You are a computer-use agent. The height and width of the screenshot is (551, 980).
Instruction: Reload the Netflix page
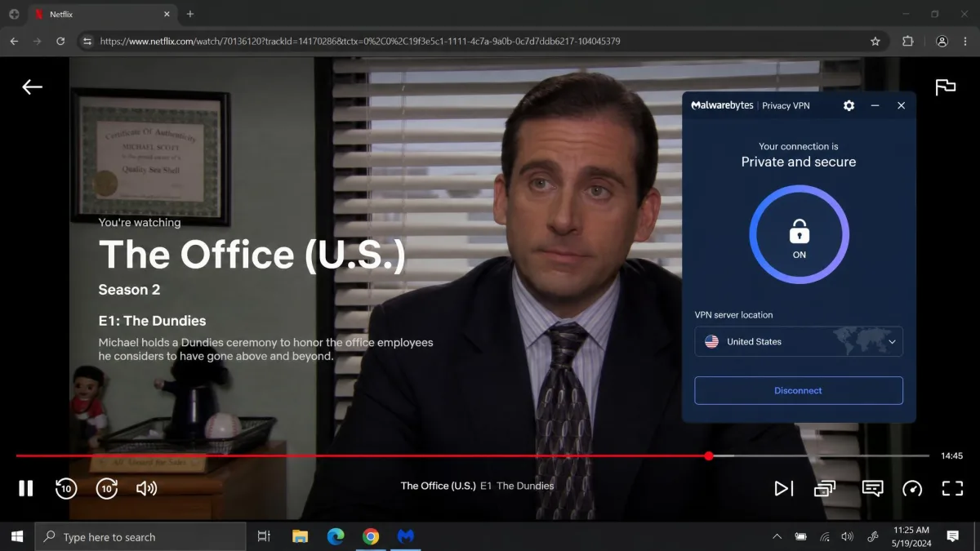[60, 41]
